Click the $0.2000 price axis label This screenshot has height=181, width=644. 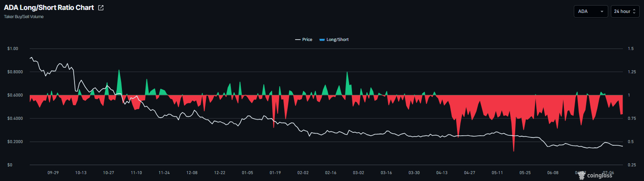tap(15, 142)
